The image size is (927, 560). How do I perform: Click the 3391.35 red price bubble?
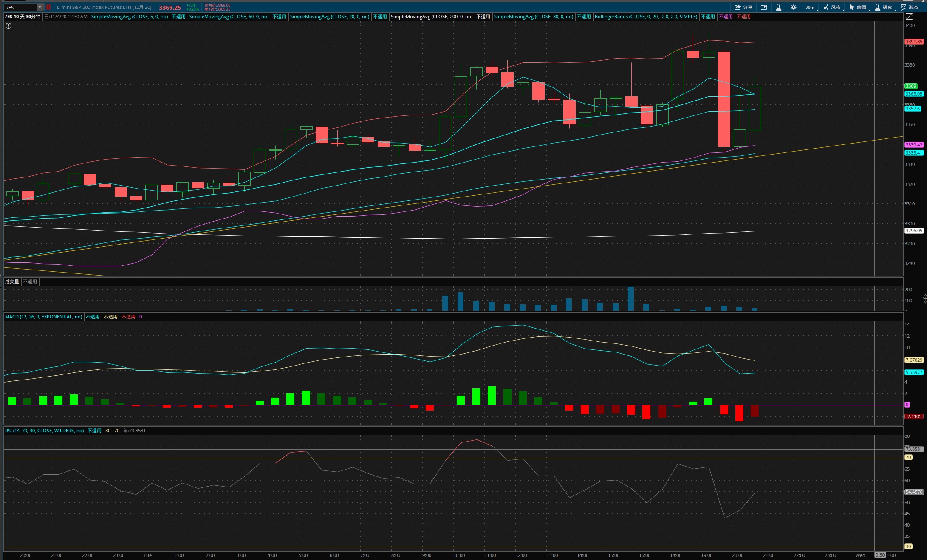point(914,42)
